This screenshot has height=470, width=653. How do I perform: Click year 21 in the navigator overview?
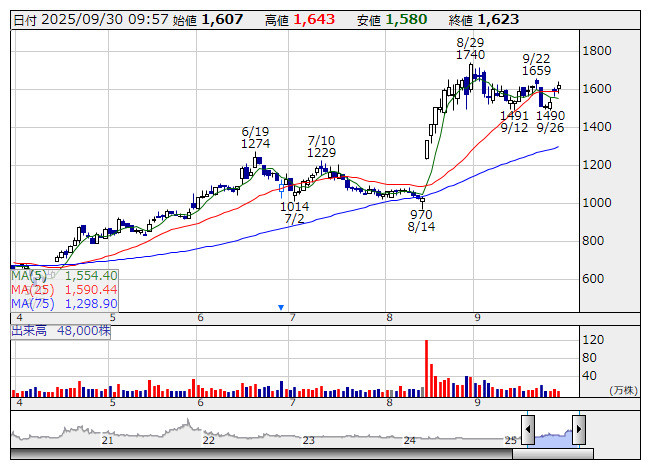tap(107, 440)
